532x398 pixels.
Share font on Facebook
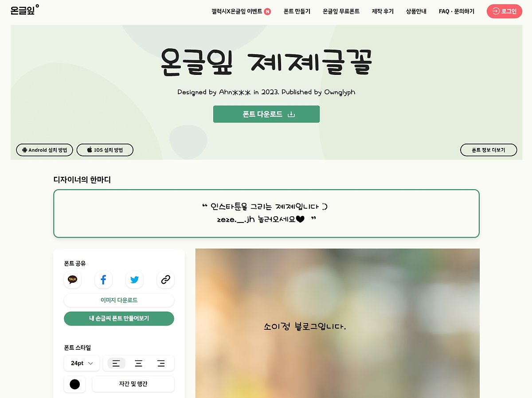coord(103,280)
